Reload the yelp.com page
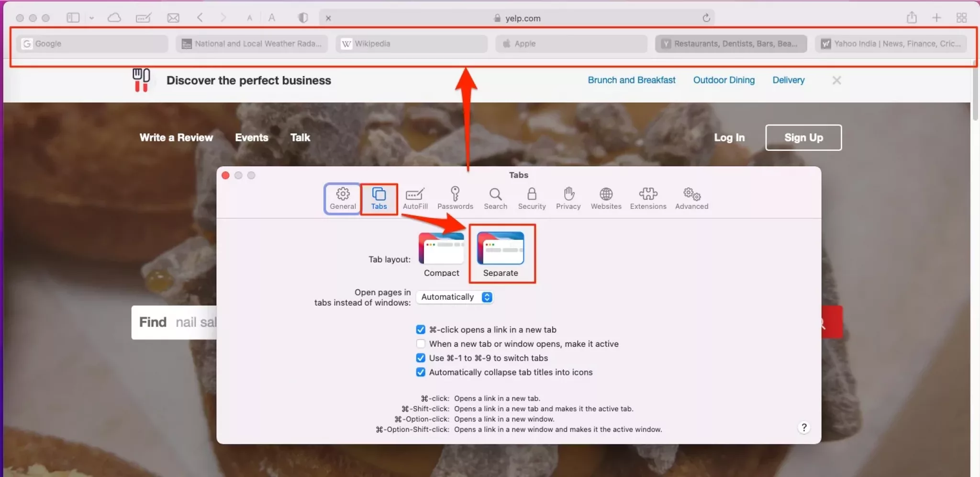The width and height of the screenshot is (980, 477). 706,18
